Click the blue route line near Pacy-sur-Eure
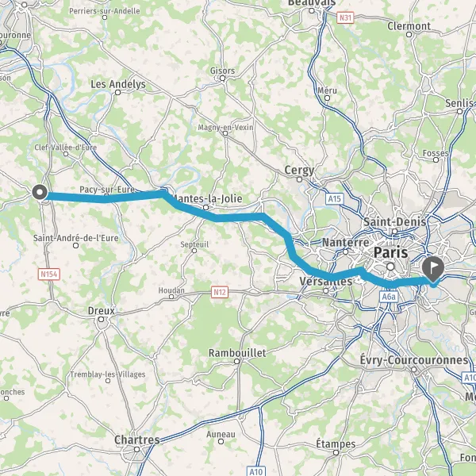The image size is (476, 476). pyautogui.click(x=106, y=198)
